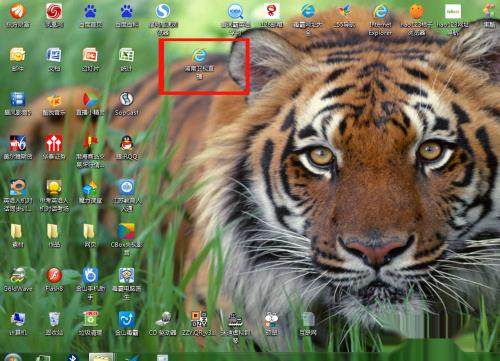
Task: Open the colorful cubes desktop icon
Action: coord(90,187)
